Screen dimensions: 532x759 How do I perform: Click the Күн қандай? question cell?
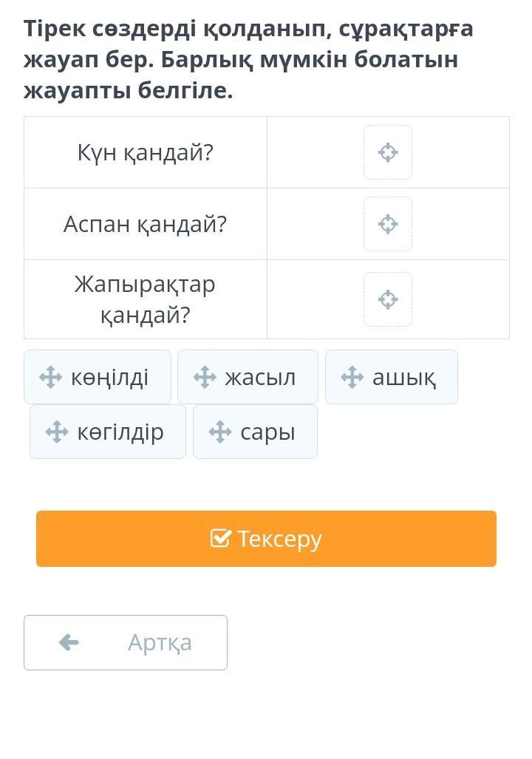coord(146,152)
